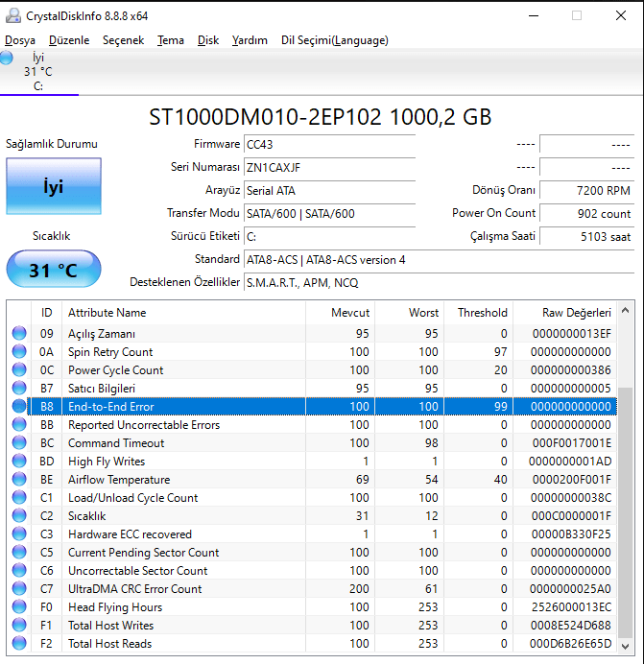
Task: Open the Disk menu
Action: tap(208, 40)
